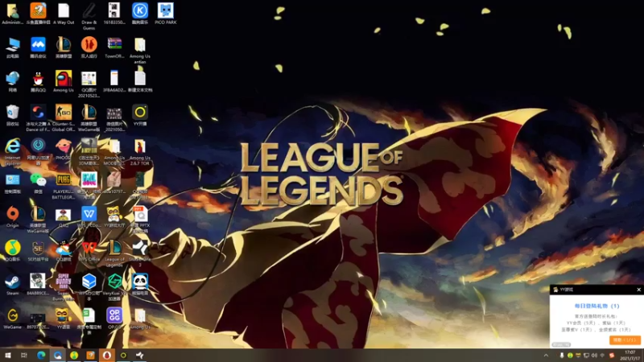
Task: Launch WPS Office red W icon
Action: coord(89,248)
